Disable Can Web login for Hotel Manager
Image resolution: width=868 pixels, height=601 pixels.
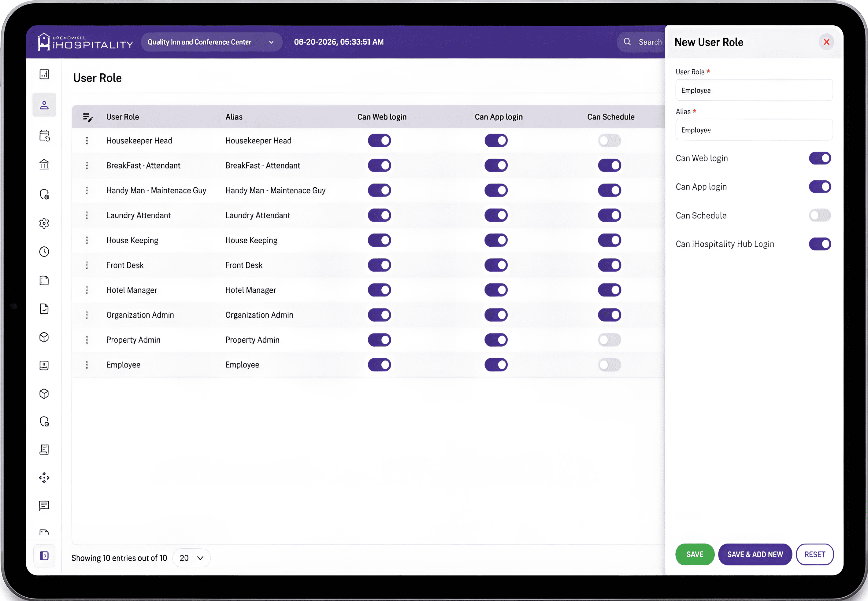379,290
